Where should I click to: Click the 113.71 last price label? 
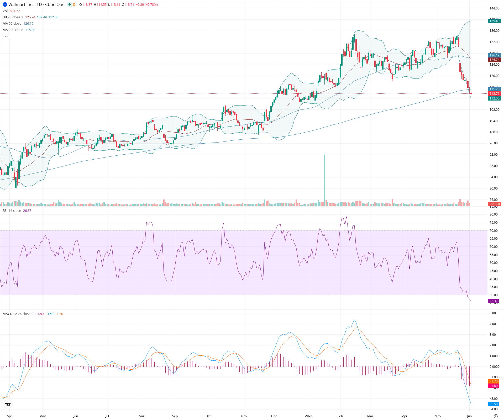click(494, 94)
